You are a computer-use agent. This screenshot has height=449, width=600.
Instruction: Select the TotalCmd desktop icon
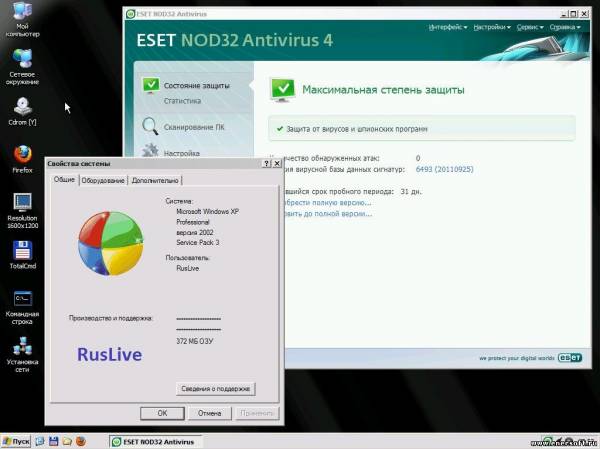click(22, 255)
